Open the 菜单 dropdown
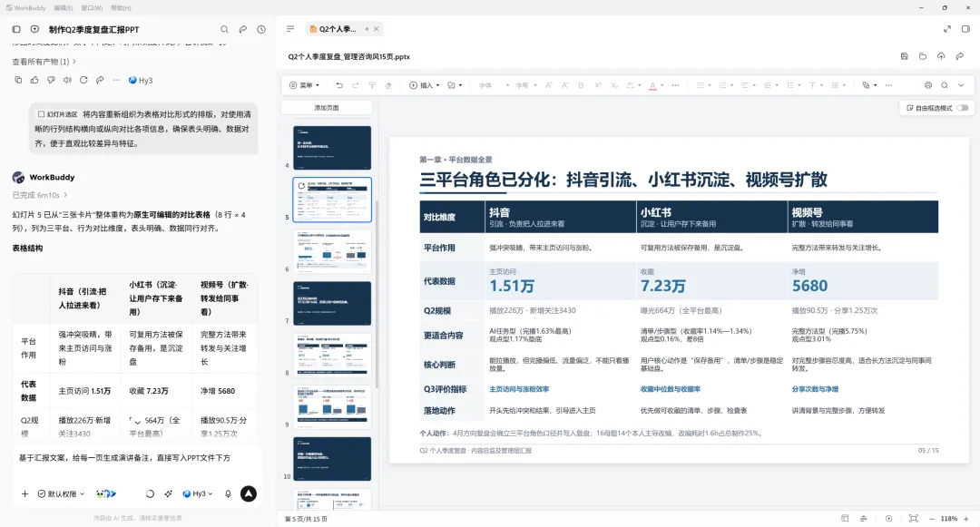The height and width of the screenshot is (527, 980). (x=304, y=85)
